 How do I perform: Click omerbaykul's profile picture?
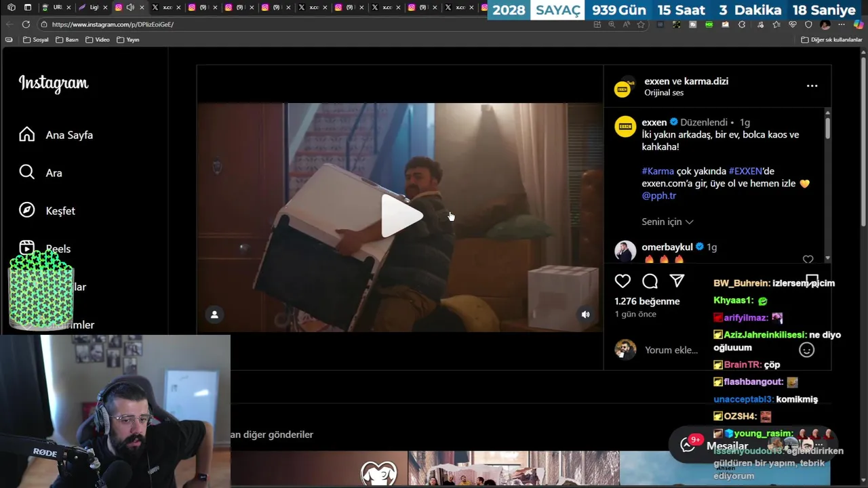[625, 251]
